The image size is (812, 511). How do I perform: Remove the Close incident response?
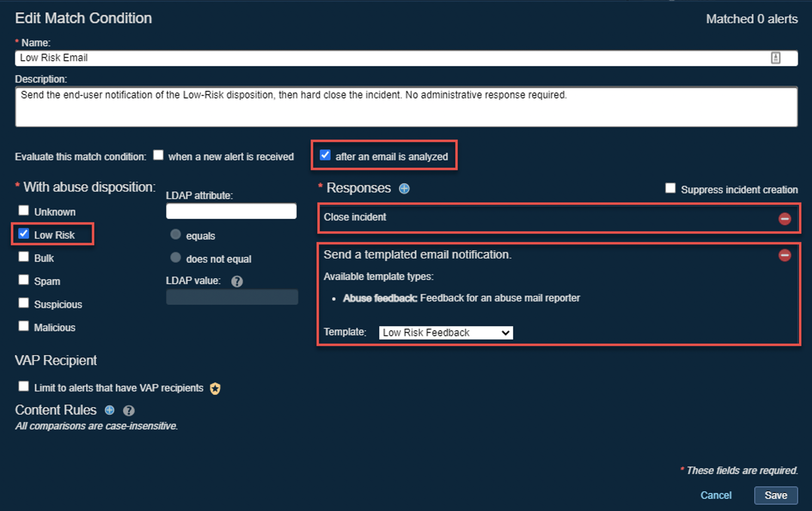tap(784, 218)
